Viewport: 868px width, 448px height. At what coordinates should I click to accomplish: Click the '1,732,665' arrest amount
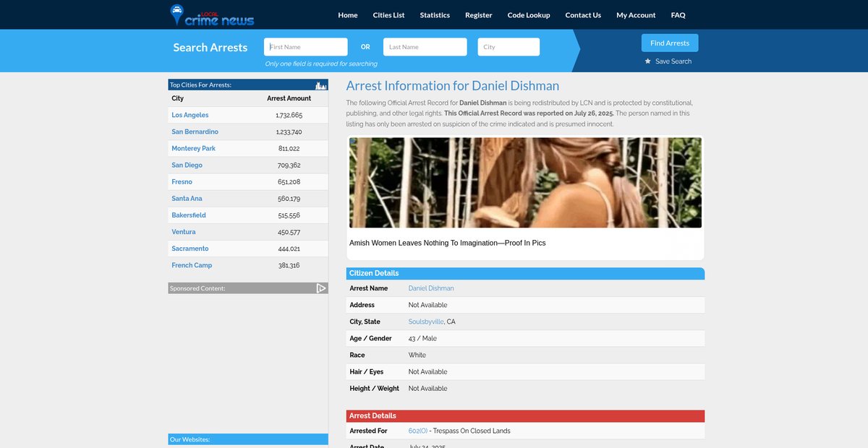point(289,115)
